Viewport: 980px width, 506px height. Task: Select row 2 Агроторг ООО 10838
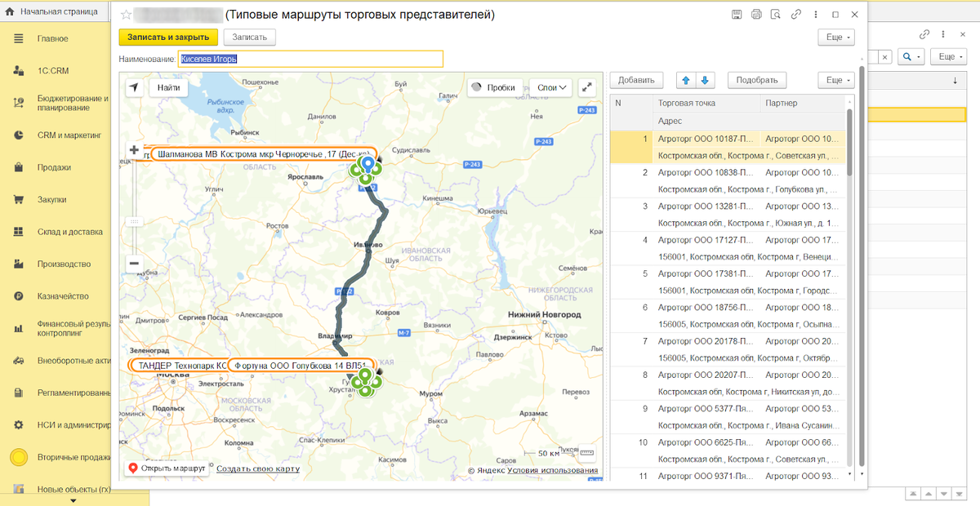tap(726, 180)
